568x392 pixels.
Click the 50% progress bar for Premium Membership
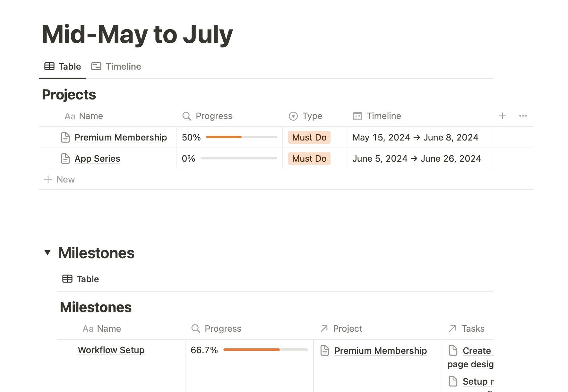(241, 137)
